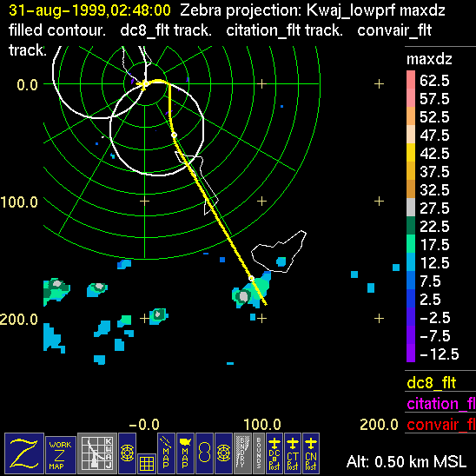Image resolution: width=476 pixels, height=476 pixels.
Task: Click the 31-aug-1999,02:48:00 timestamp
Action: [x=89, y=10]
